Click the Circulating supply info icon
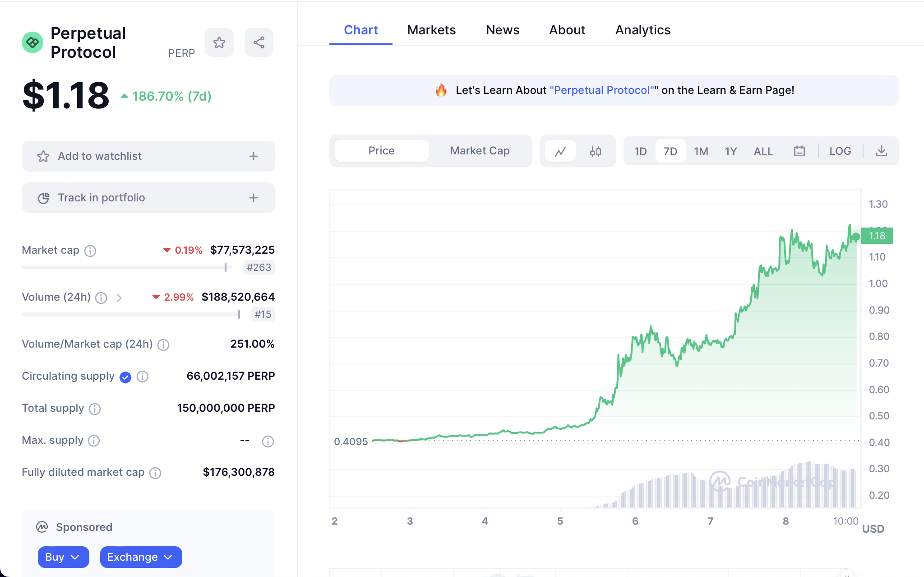 click(143, 377)
